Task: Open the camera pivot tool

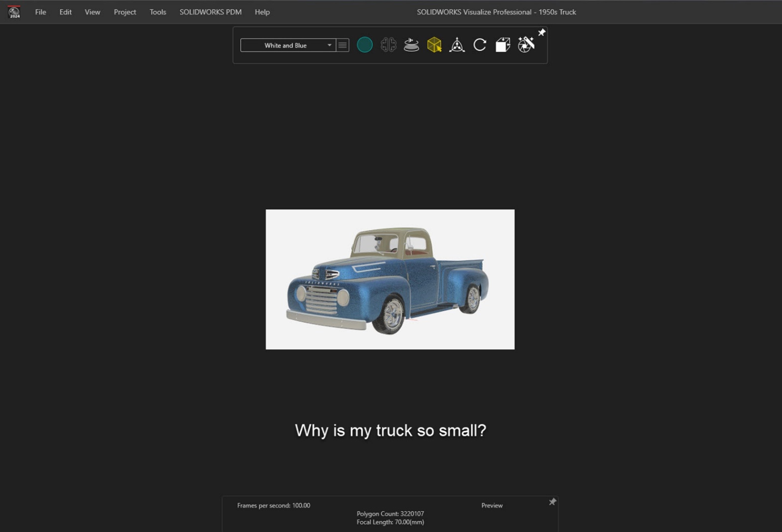Action: 457,45
